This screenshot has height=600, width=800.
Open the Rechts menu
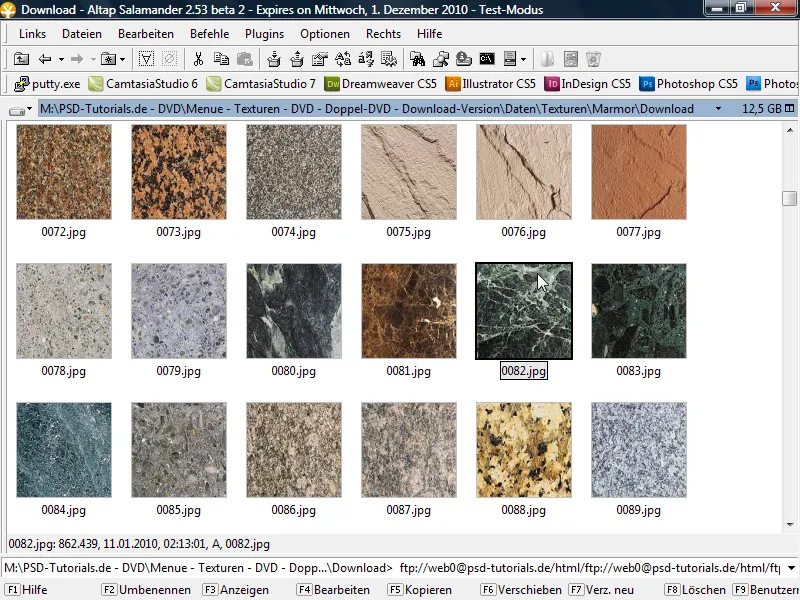click(383, 34)
